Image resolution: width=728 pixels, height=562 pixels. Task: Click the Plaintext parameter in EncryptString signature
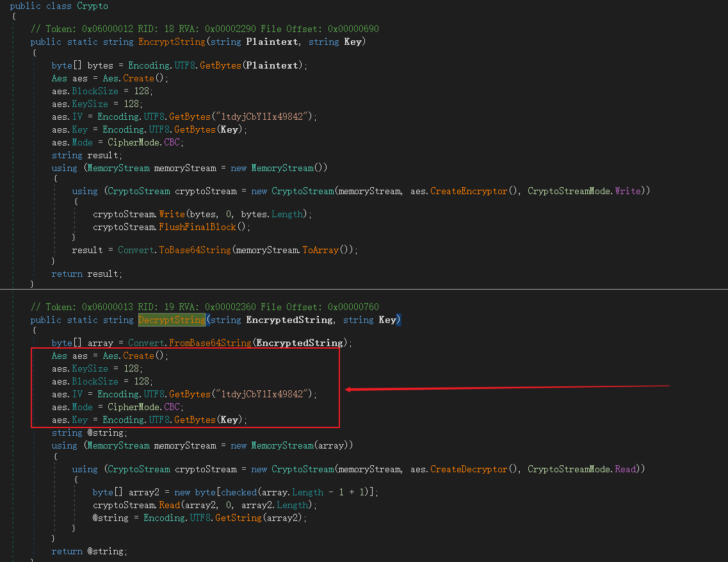click(x=272, y=42)
